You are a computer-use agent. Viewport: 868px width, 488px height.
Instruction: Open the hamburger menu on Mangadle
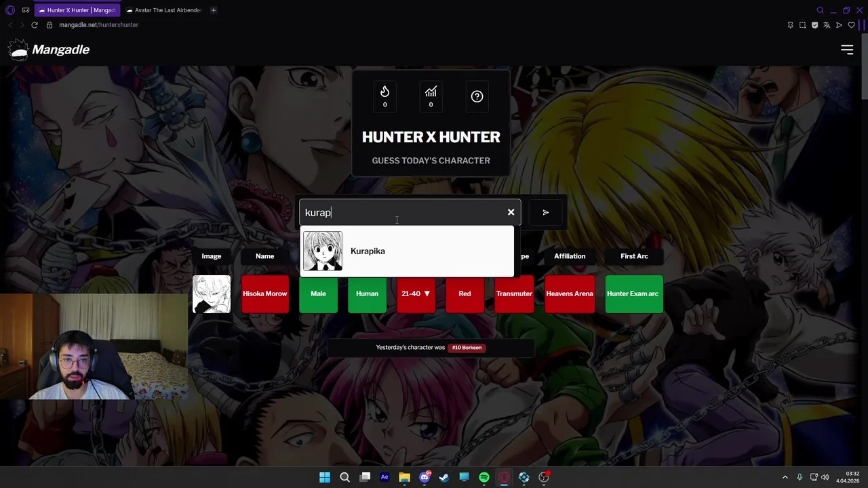pos(847,49)
